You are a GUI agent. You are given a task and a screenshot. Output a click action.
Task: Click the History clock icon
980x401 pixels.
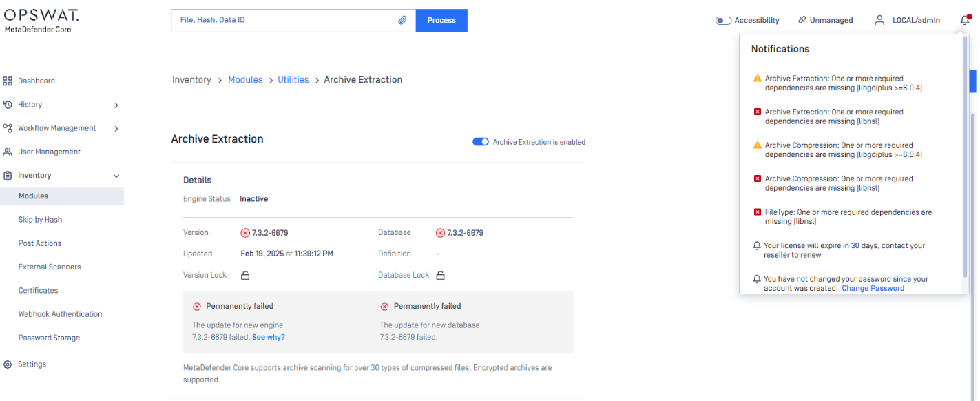pyautogui.click(x=8, y=105)
